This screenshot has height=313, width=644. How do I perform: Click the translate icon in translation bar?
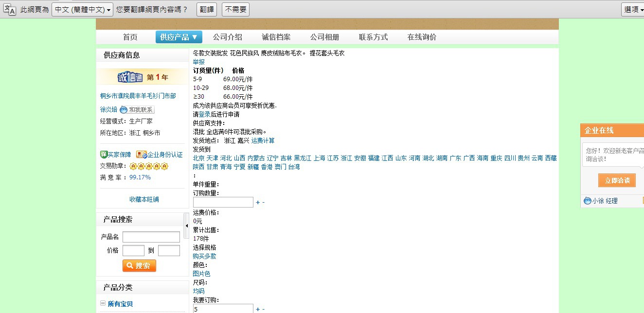[x=9, y=9]
